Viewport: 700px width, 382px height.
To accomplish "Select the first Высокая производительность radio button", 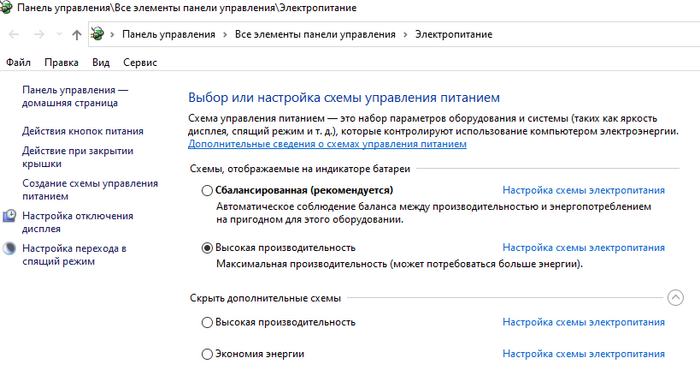I will pos(207,248).
